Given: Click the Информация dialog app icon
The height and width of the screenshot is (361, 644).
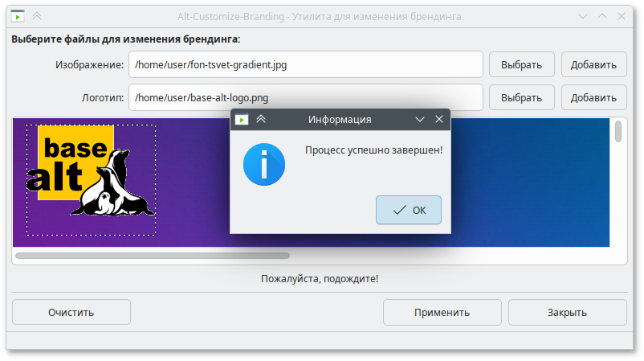Looking at the screenshot, I should [242, 119].
